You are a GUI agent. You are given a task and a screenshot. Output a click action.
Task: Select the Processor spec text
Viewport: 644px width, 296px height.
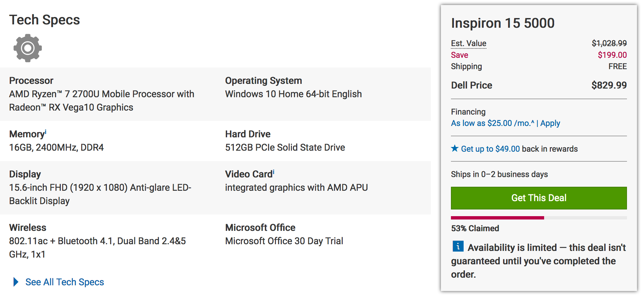102,101
